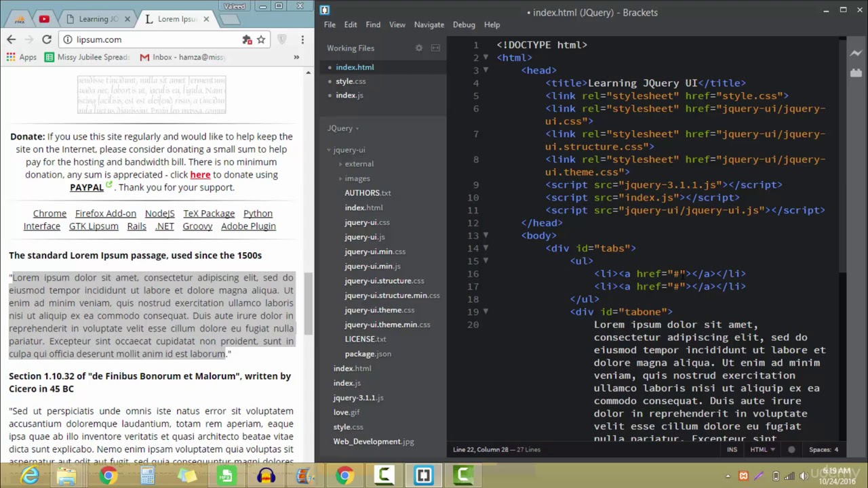Click the extension puzzle icon in address bar
The width and height of the screenshot is (868, 488).
247,39
